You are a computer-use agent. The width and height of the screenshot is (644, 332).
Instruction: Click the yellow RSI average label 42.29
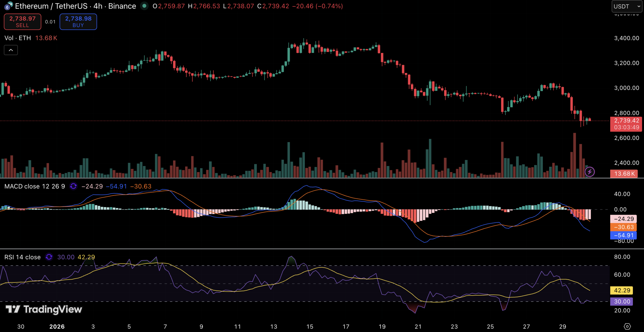tap(622, 290)
